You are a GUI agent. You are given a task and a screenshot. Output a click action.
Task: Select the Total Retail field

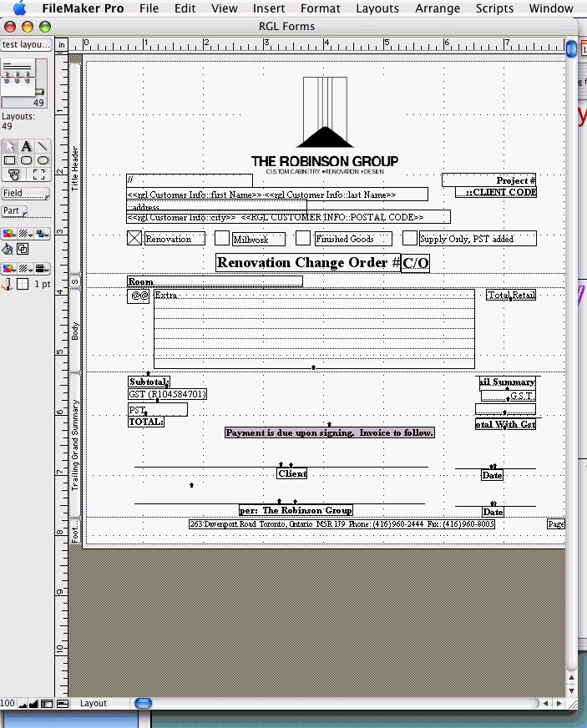pos(511,295)
